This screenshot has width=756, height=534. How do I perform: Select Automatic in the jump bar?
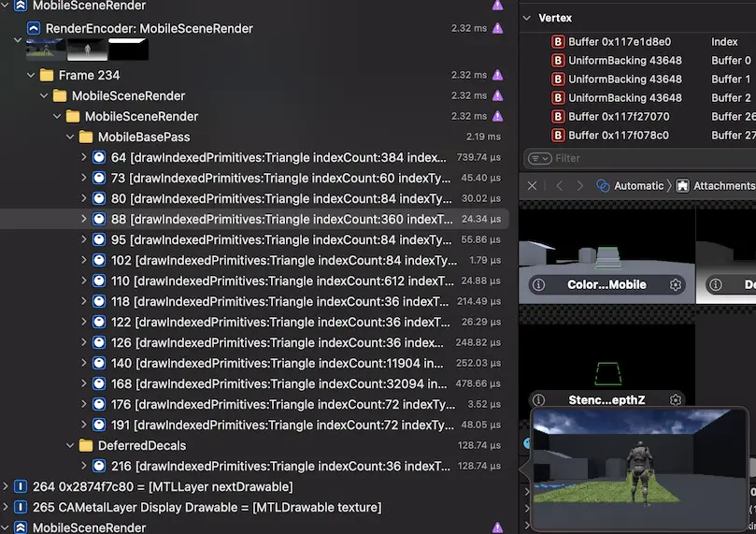point(631,186)
